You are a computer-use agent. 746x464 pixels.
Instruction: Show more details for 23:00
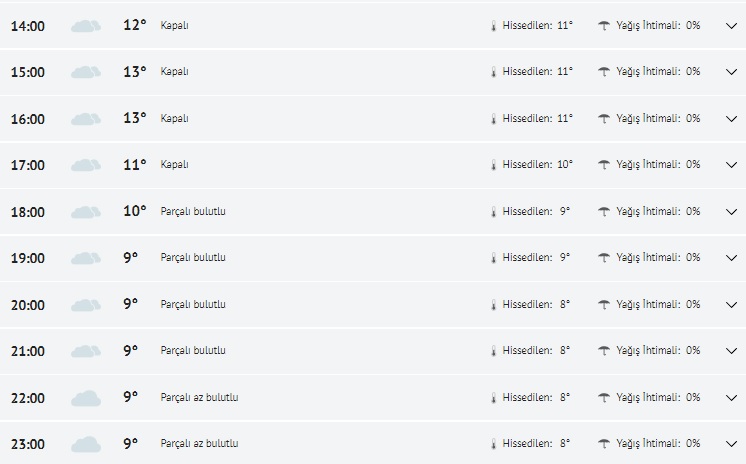coord(731,444)
